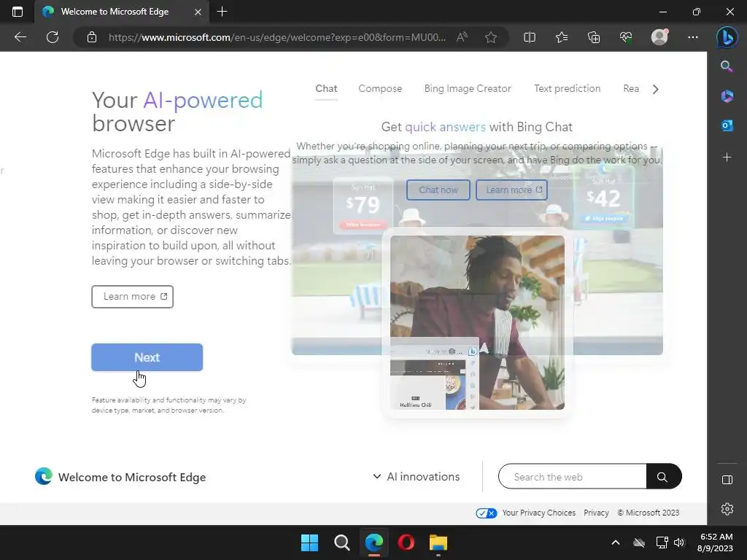Refresh the page with the reload icon
This screenshot has height=560, width=747.
point(53,37)
